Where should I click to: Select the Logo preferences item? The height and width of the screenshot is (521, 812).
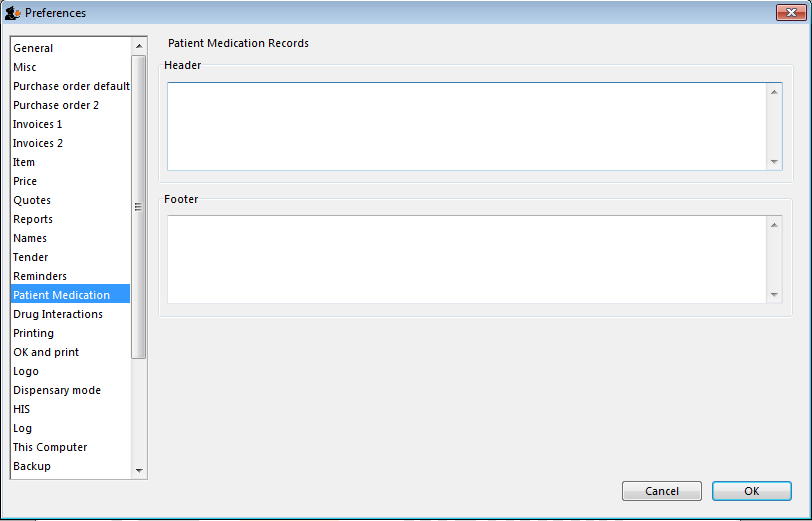26,371
